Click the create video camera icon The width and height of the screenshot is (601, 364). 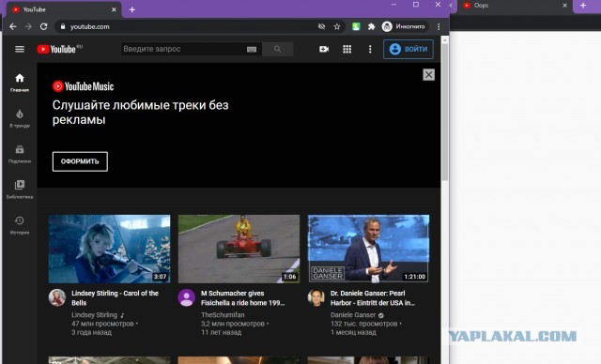pyautogui.click(x=324, y=49)
